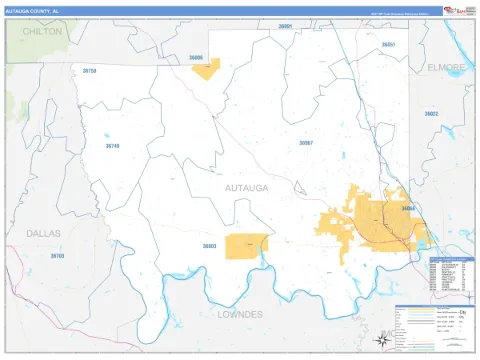Click the map legend box

point(435,328)
